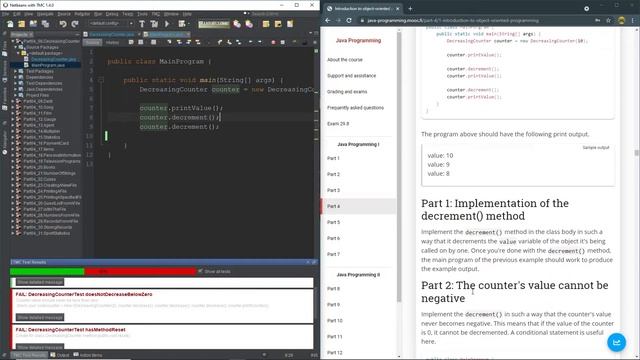Open the Chrome three-dot menu
The height and width of the screenshot is (360, 640).
633,20
